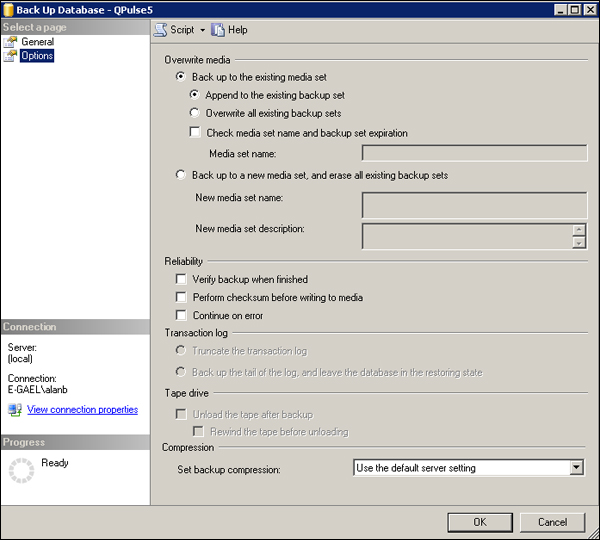
Task: Click the (local) server text
Action: (20, 359)
